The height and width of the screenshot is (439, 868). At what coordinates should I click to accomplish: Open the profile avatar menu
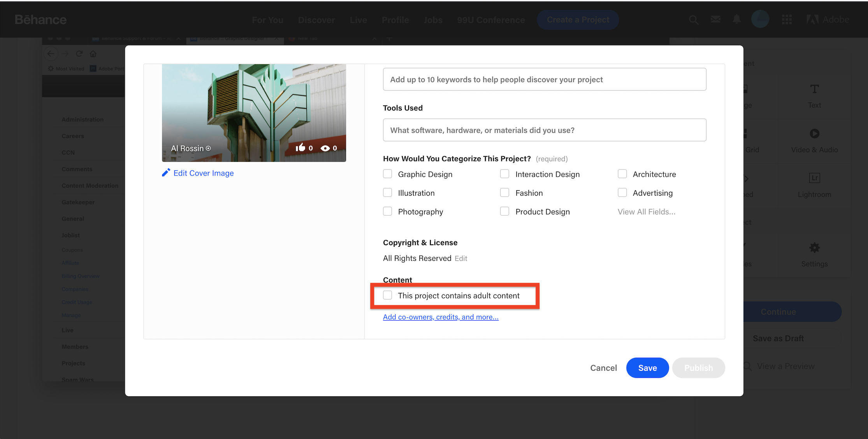760,19
